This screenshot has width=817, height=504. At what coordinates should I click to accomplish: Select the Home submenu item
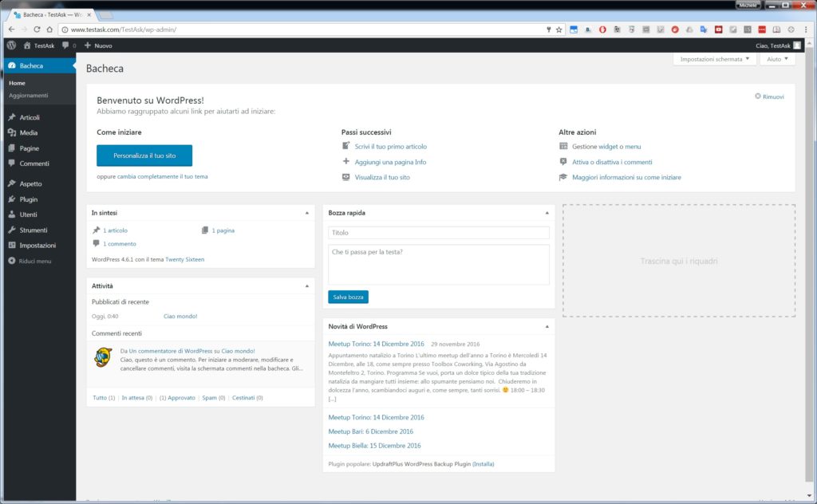(x=17, y=83)
